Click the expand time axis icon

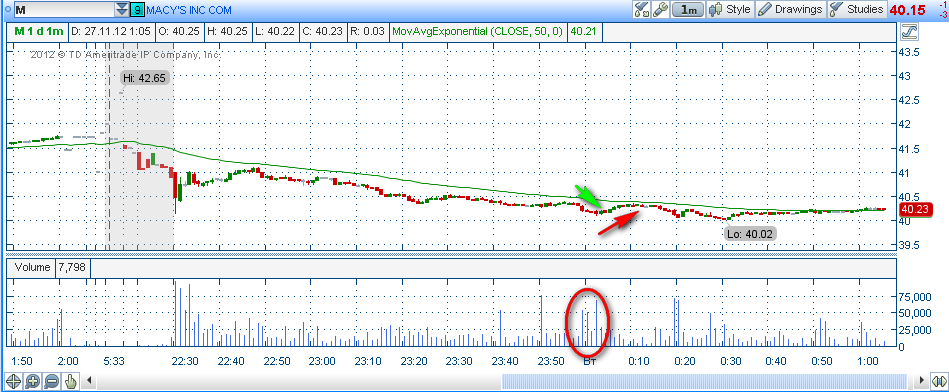939,381
